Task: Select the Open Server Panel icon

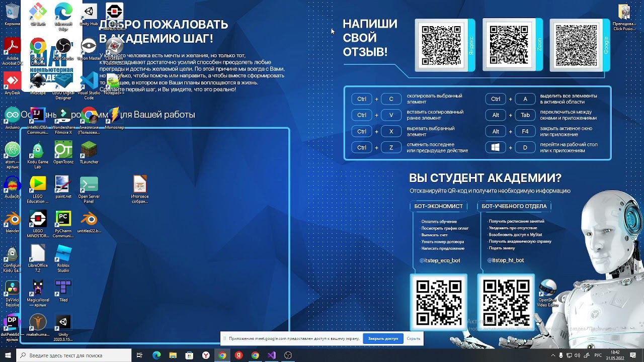Action: tap(89, 190)
